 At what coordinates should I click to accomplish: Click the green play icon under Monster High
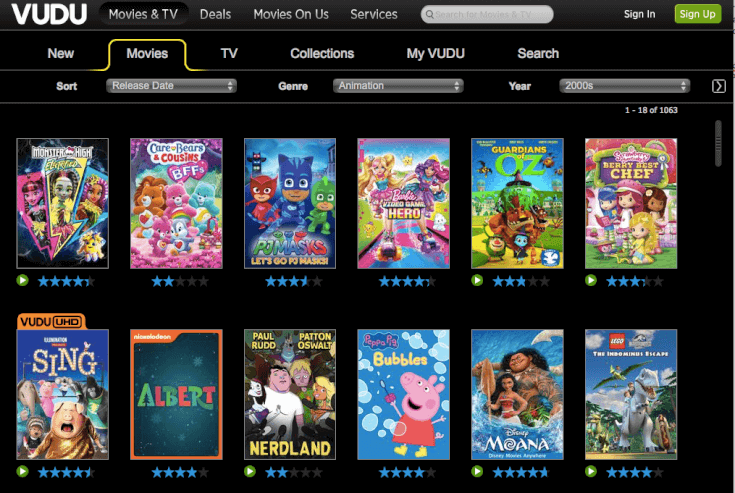22,281
